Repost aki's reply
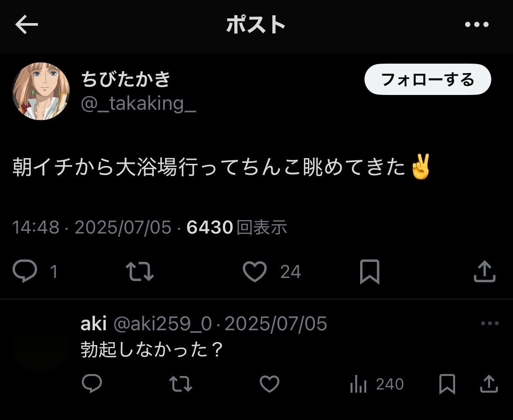This screenshot has height=420, width=513. [x=181, y=384]
